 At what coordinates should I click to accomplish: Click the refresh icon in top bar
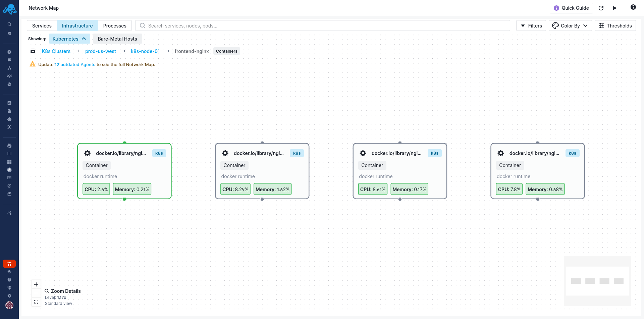(x=601, y=8)
